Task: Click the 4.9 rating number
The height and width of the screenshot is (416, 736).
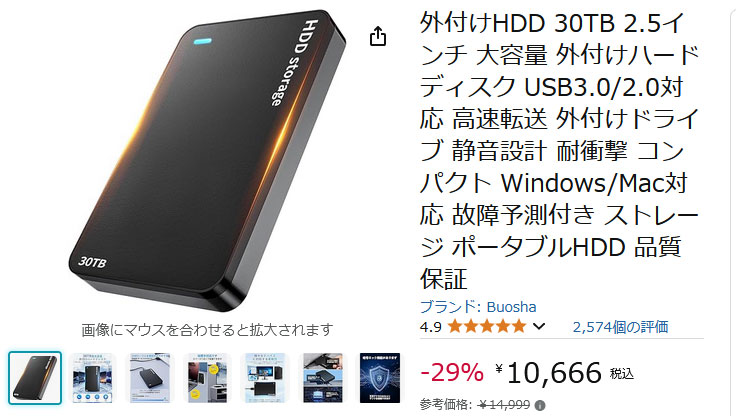Action: [430, 327]
